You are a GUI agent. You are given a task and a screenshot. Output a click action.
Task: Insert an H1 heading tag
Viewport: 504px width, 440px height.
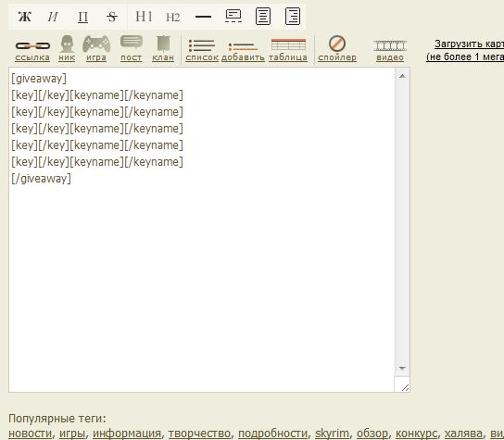[x=144, y=17]
